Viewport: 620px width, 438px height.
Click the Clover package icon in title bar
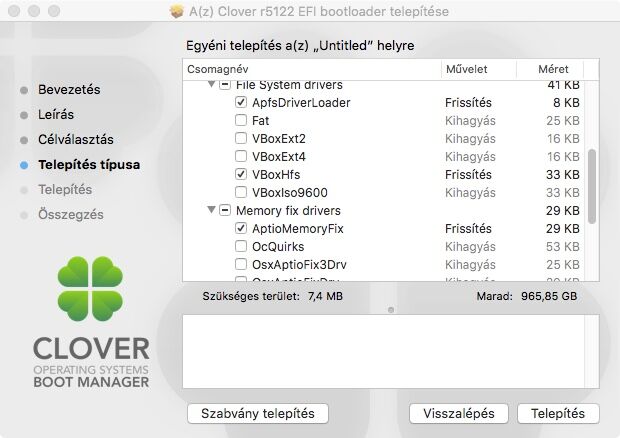click(x=177, y=11)
